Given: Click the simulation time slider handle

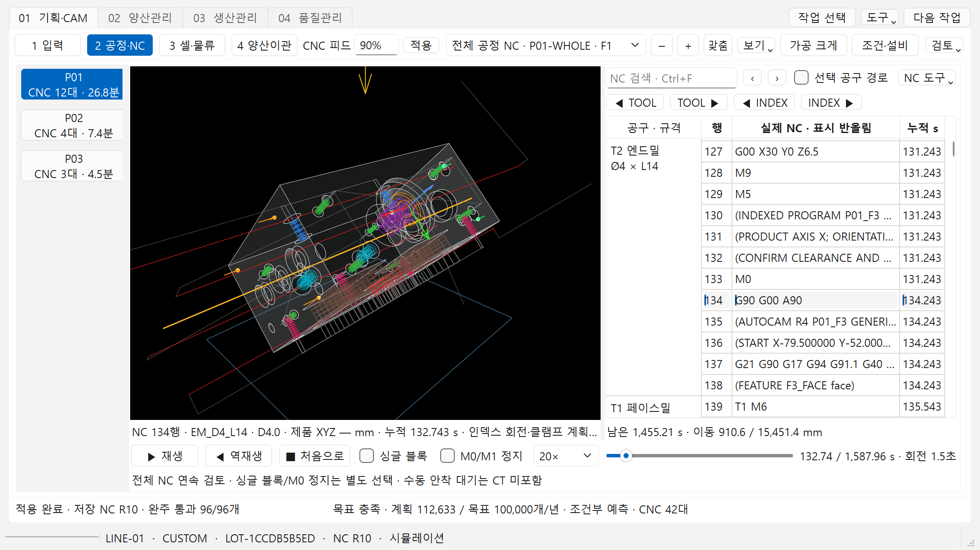Looking at the screenshot, I should point(626,456).
